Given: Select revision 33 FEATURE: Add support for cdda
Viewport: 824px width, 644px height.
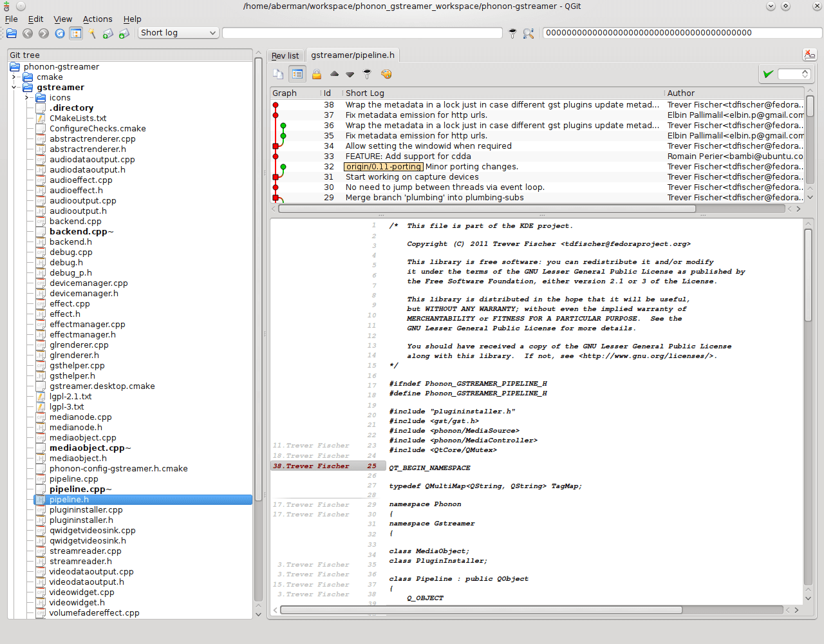Looking at the screenshot, I should point(538,156).
